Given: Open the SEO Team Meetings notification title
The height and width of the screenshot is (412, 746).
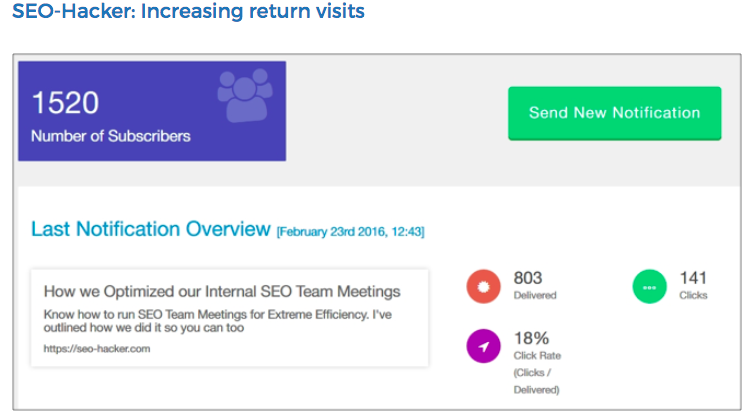Looking at the screenshot, I should 222,291.
